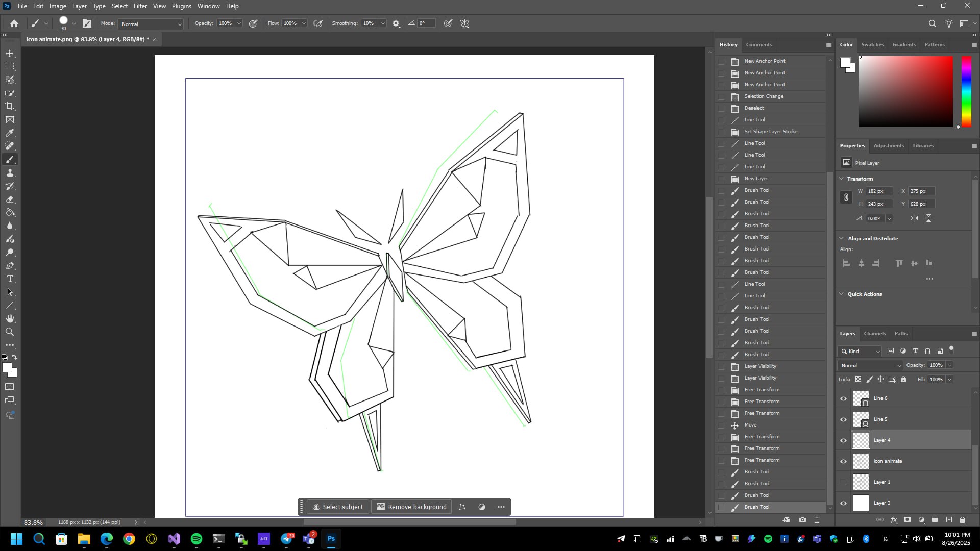Select the Zoom tool

click(10, 332)
